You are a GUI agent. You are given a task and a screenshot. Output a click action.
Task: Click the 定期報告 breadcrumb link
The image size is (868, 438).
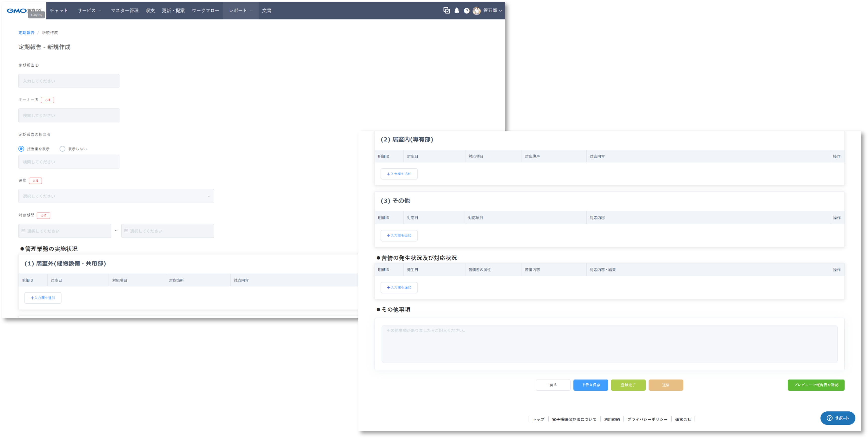26,33
